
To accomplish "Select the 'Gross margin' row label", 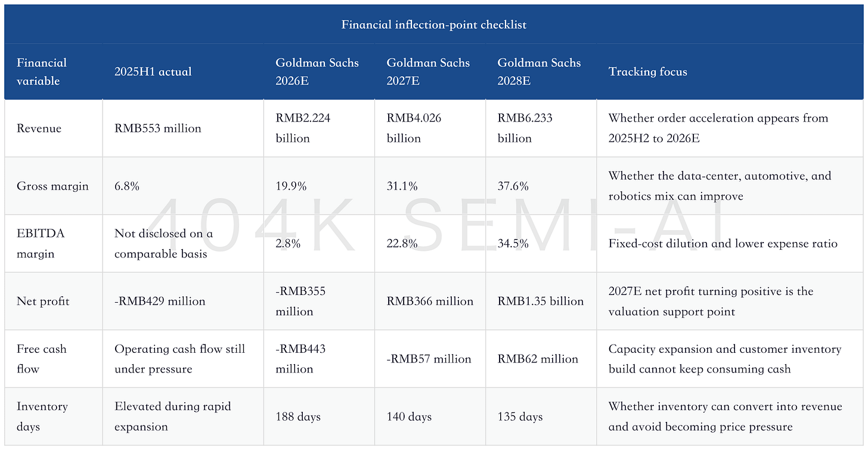I will click(52, 186).
